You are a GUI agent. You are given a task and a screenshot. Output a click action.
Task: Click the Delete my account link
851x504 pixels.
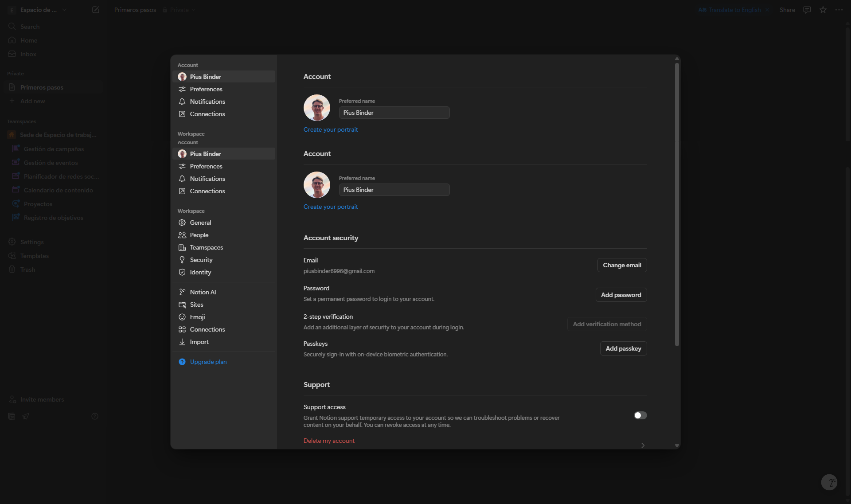tap(329, 441)
